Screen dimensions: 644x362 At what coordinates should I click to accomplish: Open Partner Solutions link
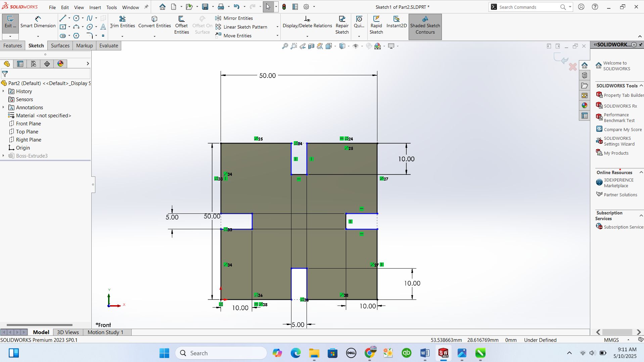(616, 195)
